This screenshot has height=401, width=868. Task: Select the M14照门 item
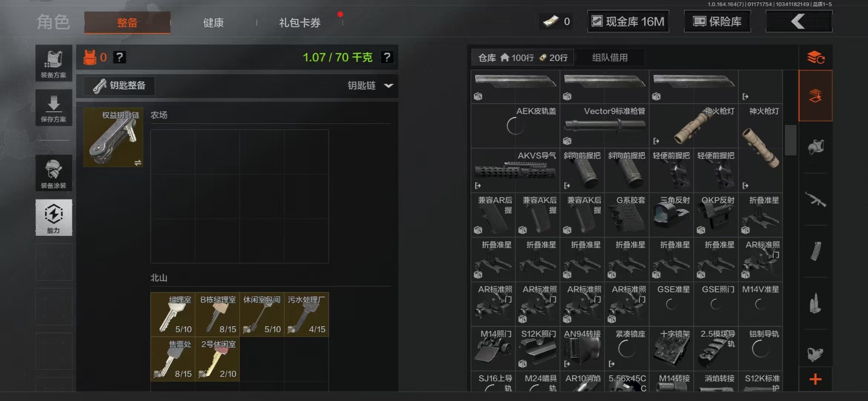[493, 348]
